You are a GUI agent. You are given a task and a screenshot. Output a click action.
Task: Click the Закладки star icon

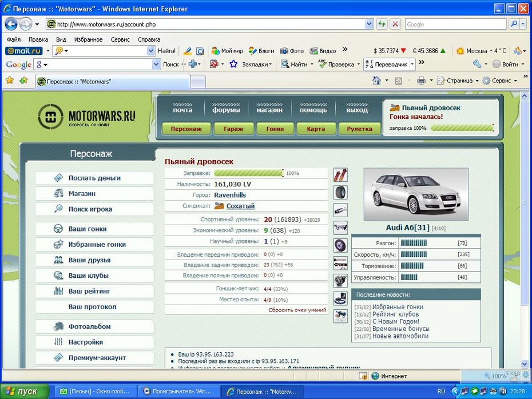click(x=233, y=63)
